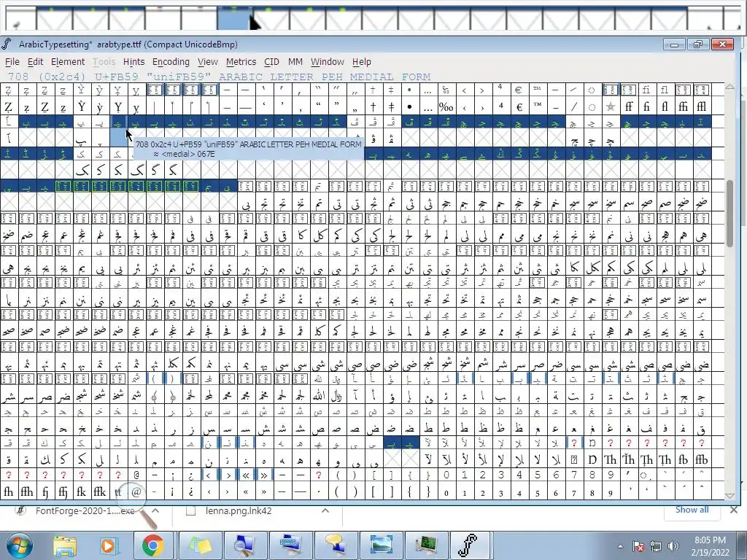Open the Help menu
The image size is (747, 560).
point(362,62)
